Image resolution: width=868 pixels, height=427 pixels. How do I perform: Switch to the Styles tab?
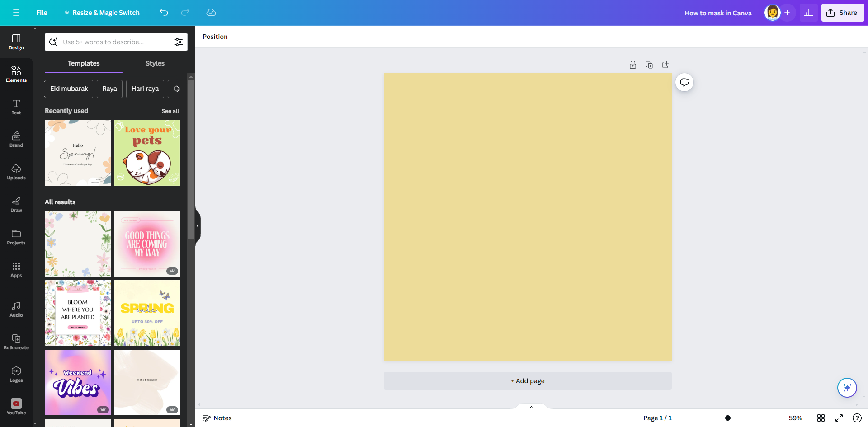[x=155, y=63]
